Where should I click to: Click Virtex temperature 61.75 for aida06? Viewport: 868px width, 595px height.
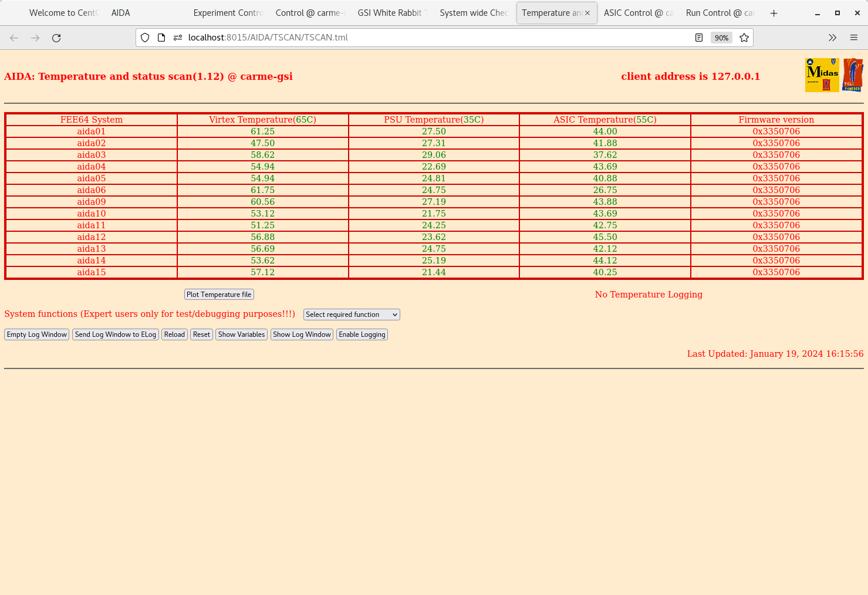pos(262,190)
